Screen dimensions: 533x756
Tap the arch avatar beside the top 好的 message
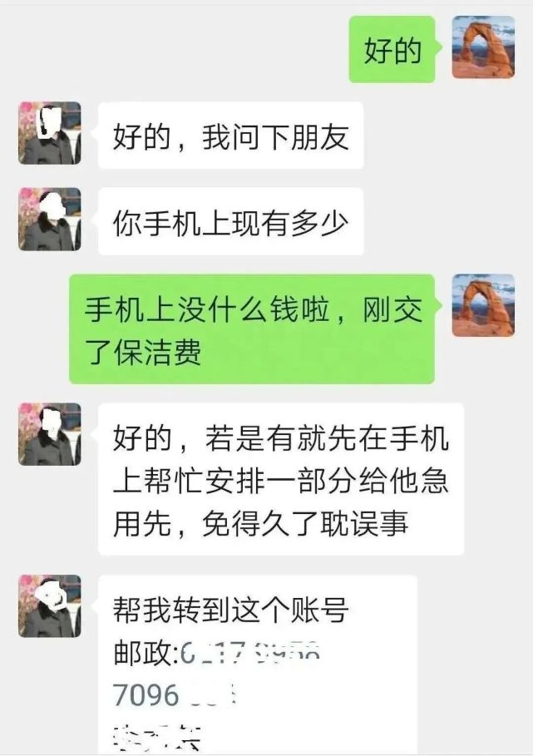pos(483,47)
